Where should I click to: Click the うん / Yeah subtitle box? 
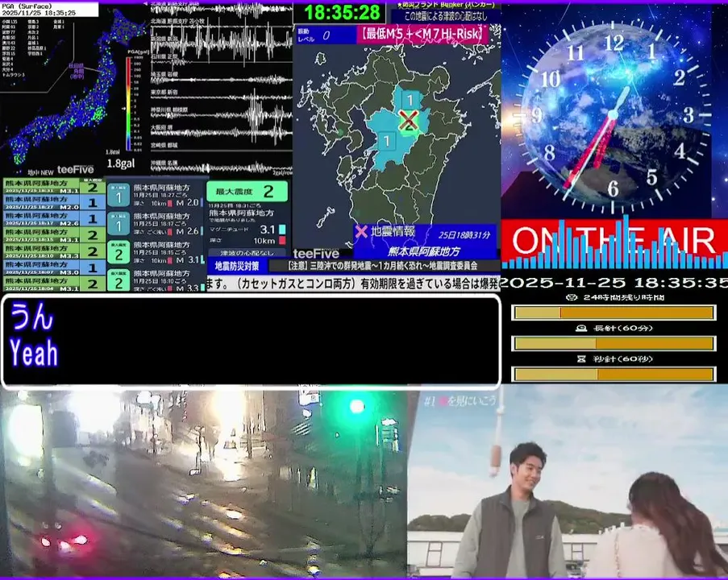(x=251, y=342)
